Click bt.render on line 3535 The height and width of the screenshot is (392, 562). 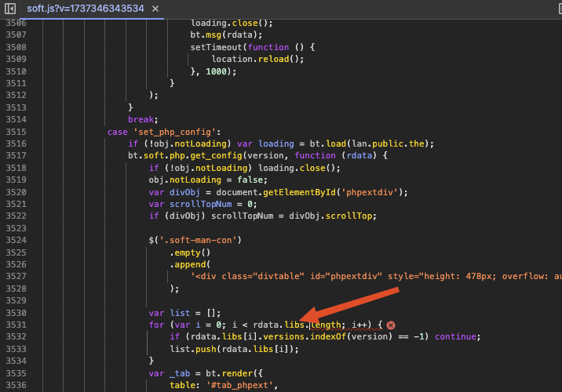(229, 373)
